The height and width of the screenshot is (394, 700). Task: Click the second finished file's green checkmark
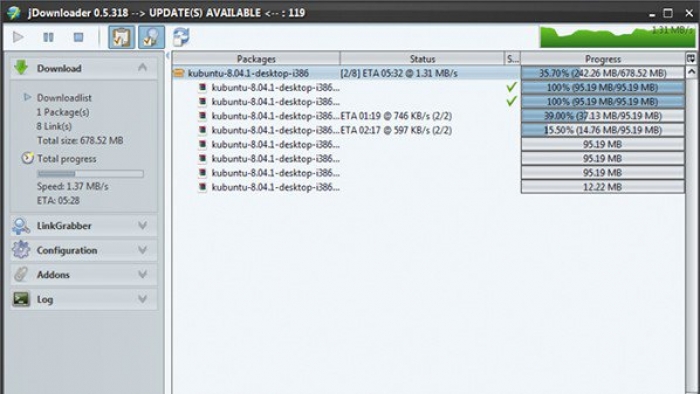[x=512, y=101]
